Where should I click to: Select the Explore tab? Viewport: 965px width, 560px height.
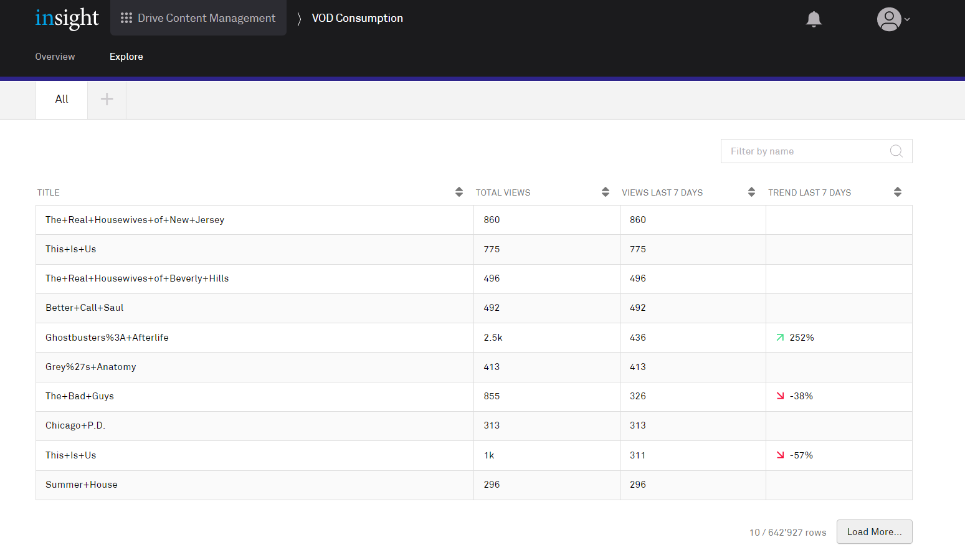126,57
